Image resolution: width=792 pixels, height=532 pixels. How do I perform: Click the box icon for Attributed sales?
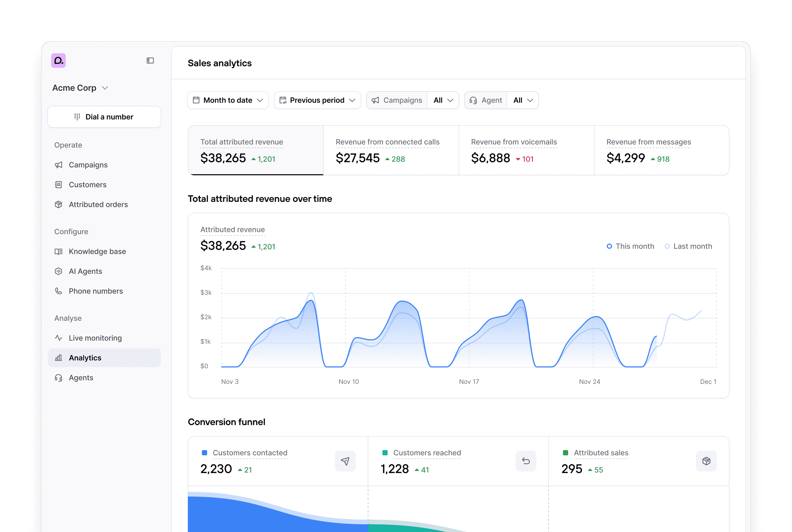pos(706,461)
